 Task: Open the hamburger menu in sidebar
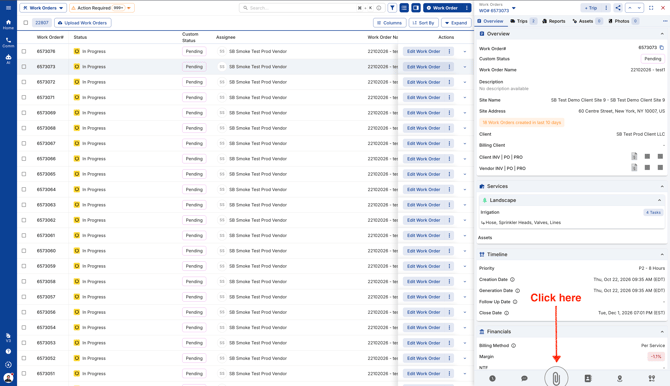[x=8, y=8]
